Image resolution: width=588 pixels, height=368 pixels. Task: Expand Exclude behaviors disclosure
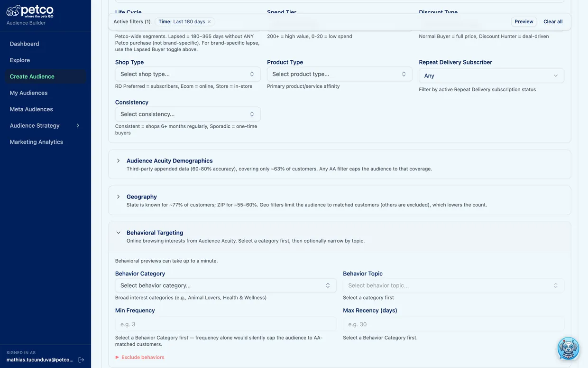pos(140,357)
